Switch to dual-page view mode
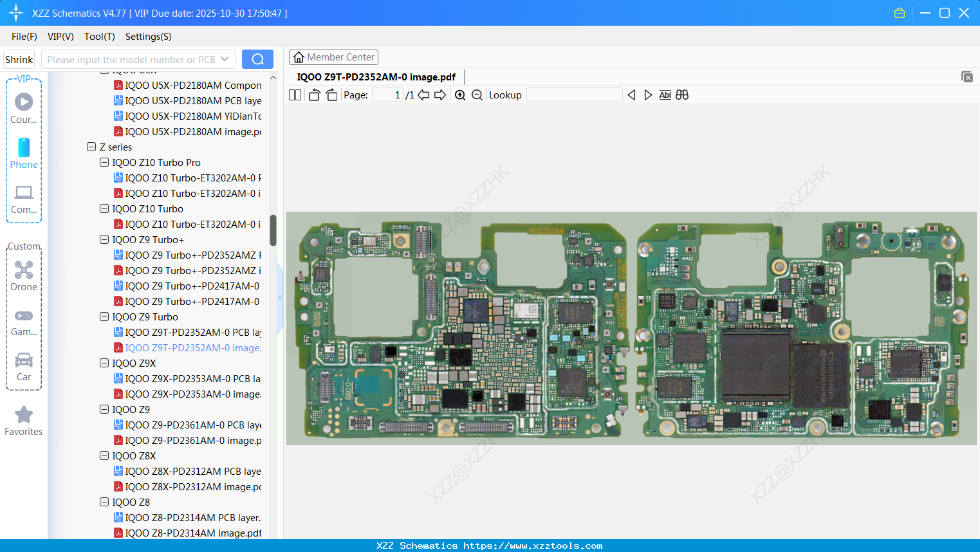Screen dimensions: 980x552 (295, 95)
